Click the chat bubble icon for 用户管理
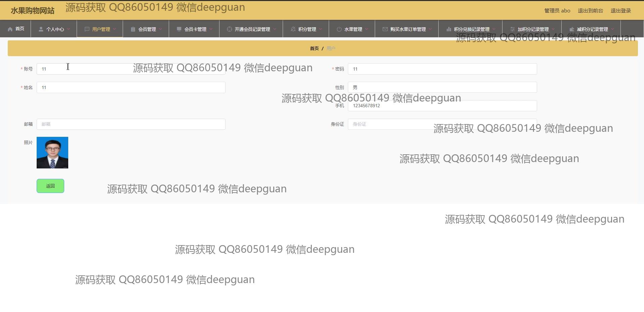 click(87, 29)
